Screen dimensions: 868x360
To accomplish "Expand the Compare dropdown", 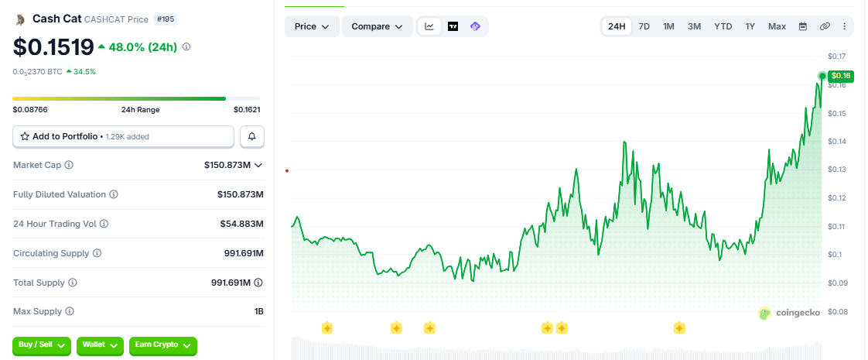I will click(x=378, y=26).
